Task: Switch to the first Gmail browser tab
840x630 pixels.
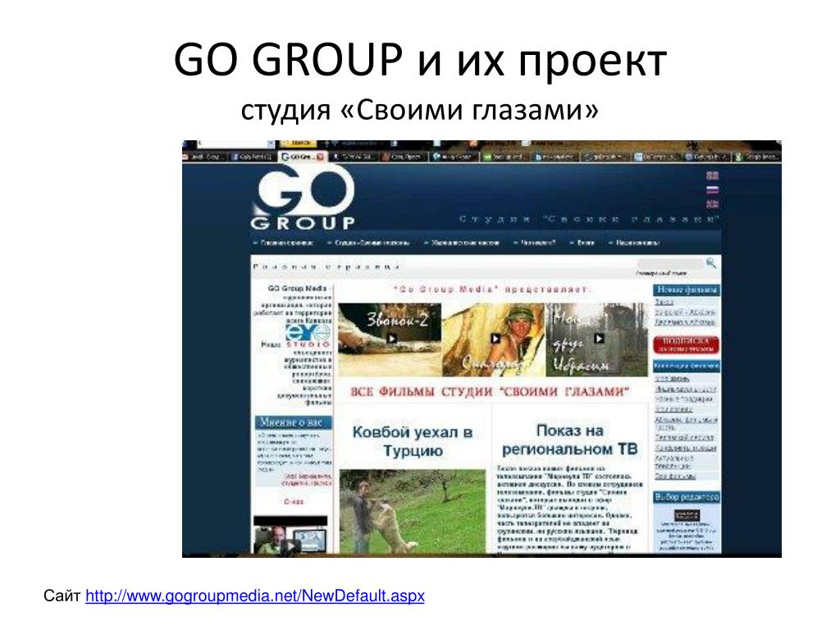Action: 204,157
